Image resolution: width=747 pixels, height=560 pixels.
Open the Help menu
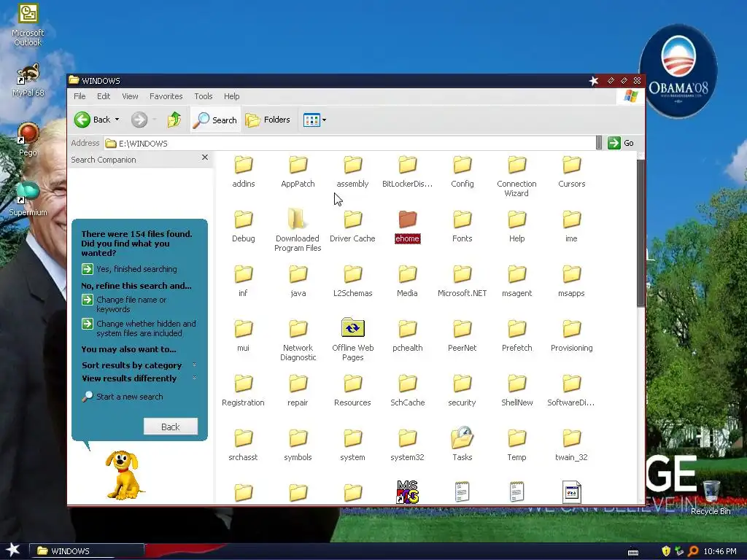[231, 96]
